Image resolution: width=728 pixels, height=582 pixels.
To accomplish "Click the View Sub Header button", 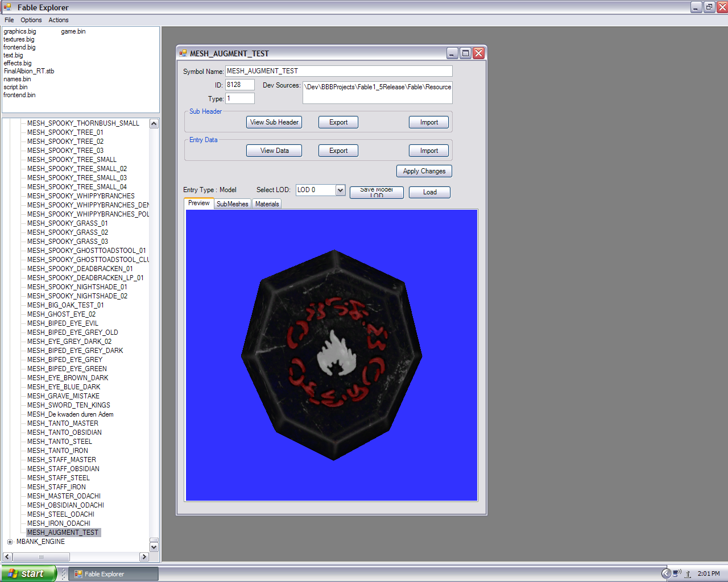I will click(x=274, y=122).
